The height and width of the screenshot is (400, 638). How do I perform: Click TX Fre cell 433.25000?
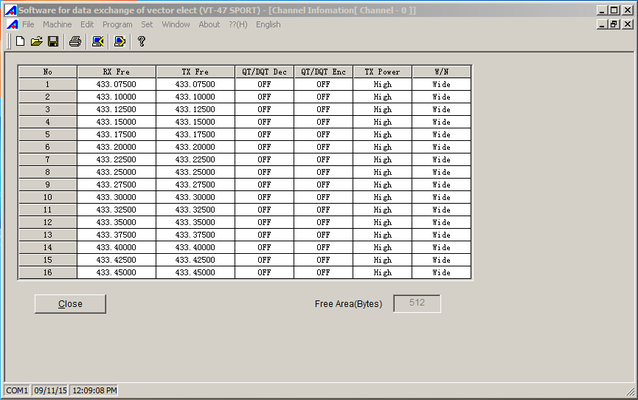[195, 172]
